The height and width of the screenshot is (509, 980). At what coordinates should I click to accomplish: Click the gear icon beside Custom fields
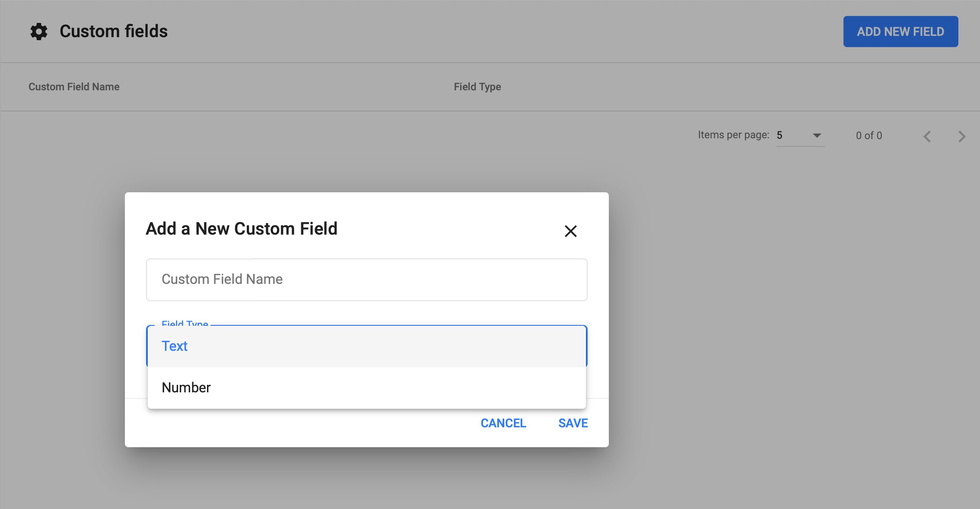[39, 32]
